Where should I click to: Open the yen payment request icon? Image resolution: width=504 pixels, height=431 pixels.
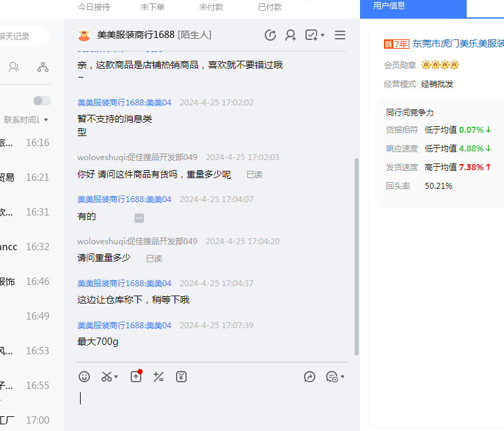click(x=181, y=377)
